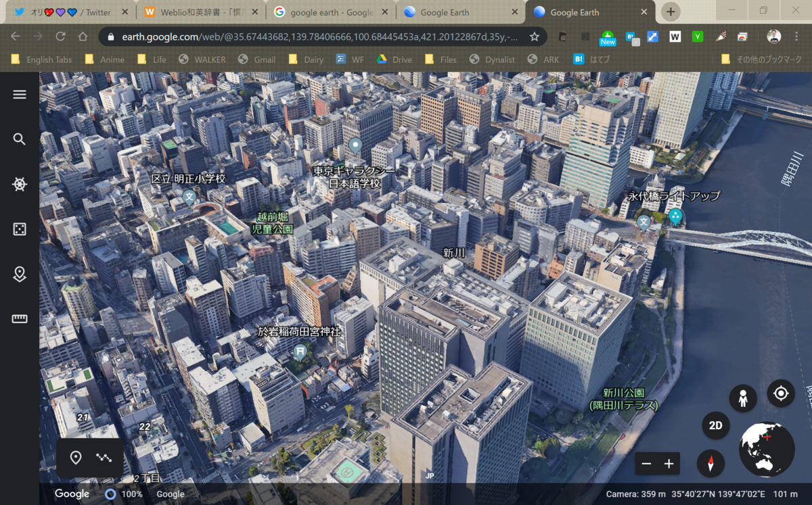Open the Dynalist bookmark
The width and height of the screenshot is (812, 505).
[492, 59]
